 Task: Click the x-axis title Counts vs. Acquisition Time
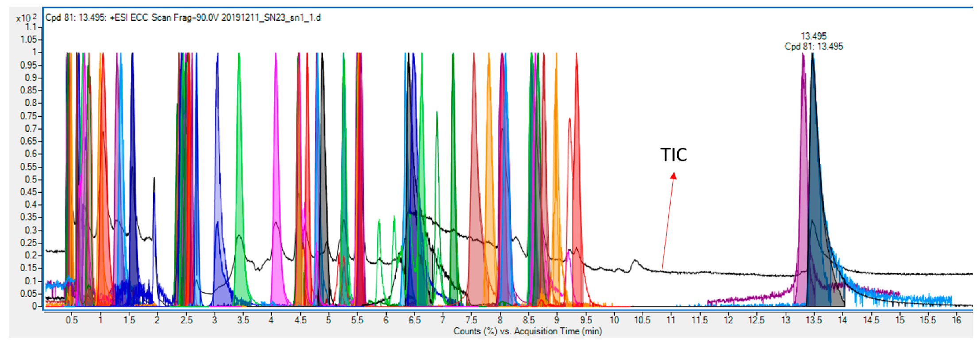527,331
